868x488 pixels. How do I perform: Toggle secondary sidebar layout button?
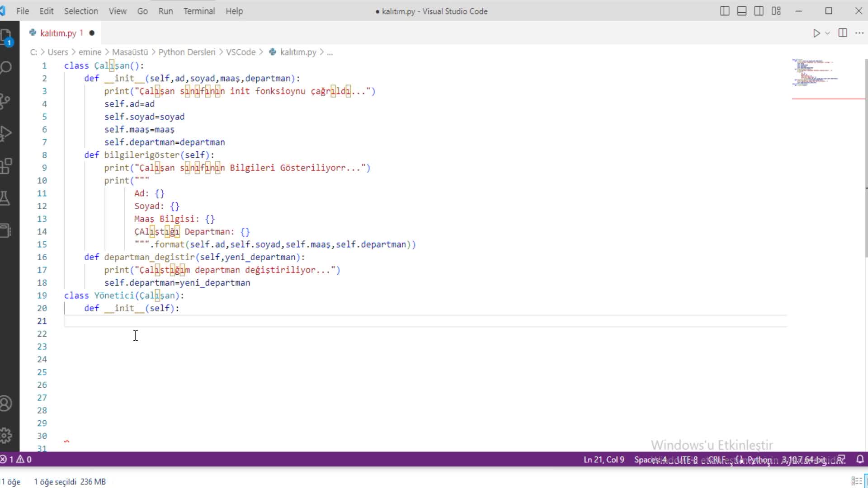tap(759, 11)
